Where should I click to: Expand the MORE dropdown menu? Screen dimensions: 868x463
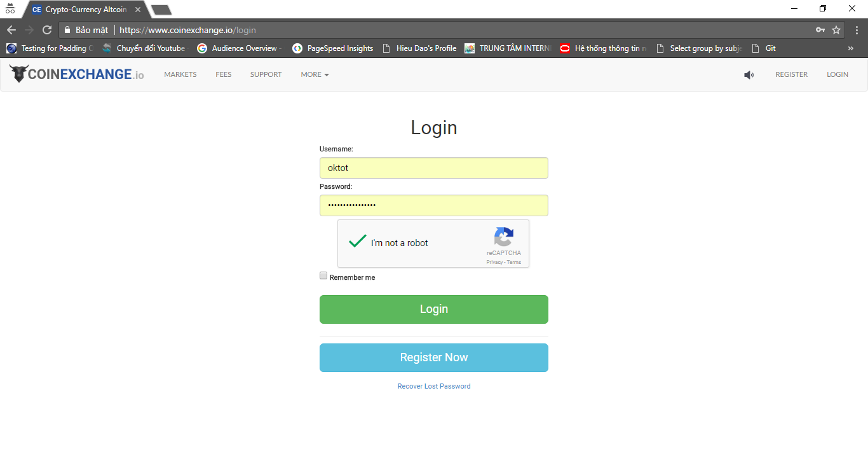pyautogui.click(x=315, y=74)
